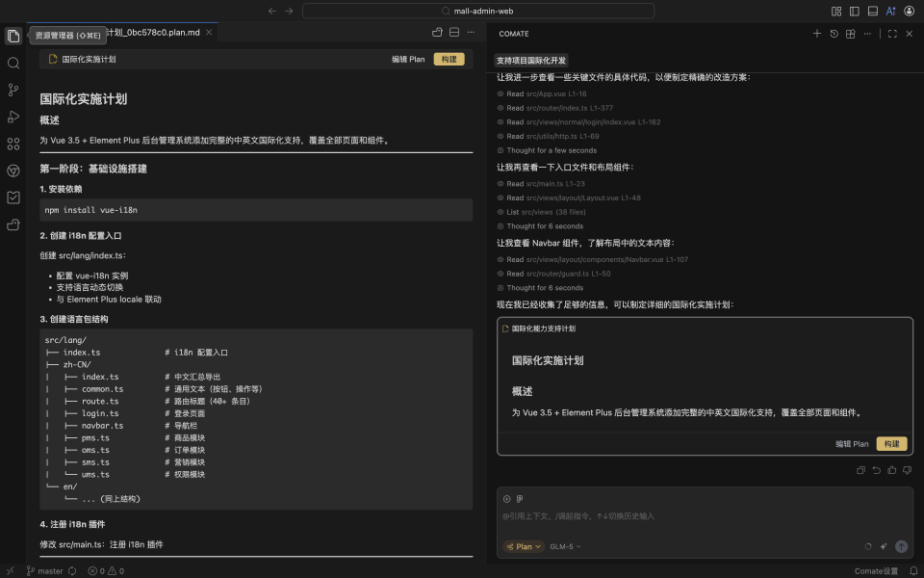Close the plan.md editor tab
The width and height of the screenshot is (924, 578).
click(x=209, y=33)
